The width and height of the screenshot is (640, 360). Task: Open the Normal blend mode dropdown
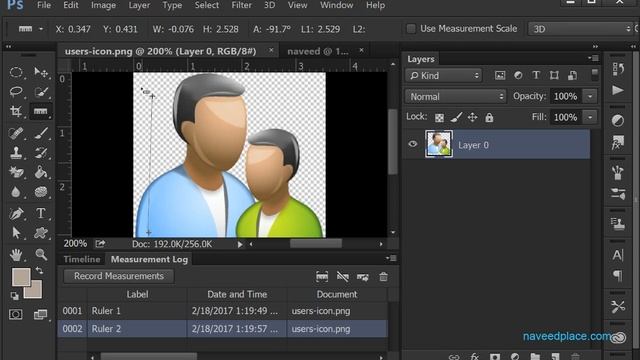[456, 97]
